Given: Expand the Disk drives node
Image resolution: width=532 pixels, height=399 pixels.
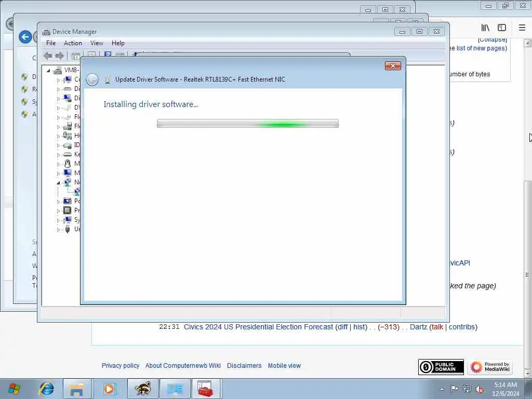Looking at the screenshot, I should 58,89.
